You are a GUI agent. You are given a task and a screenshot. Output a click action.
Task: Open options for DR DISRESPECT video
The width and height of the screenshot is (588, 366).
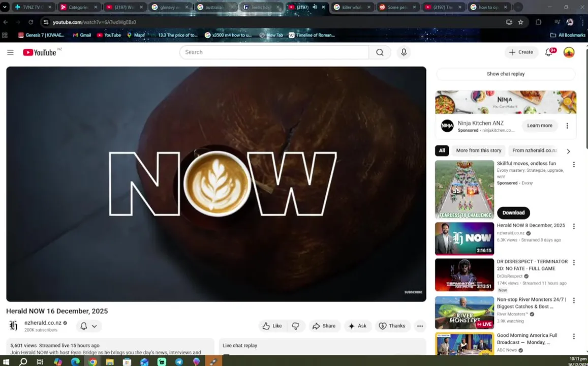point(574,262)
